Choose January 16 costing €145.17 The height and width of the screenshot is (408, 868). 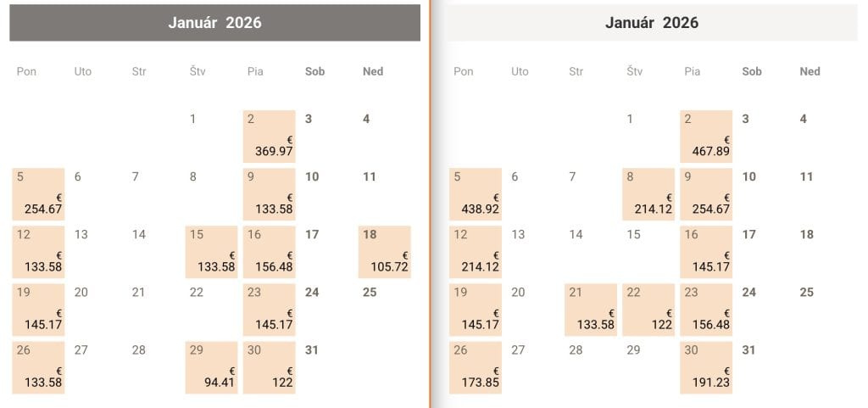click(706, 252)
